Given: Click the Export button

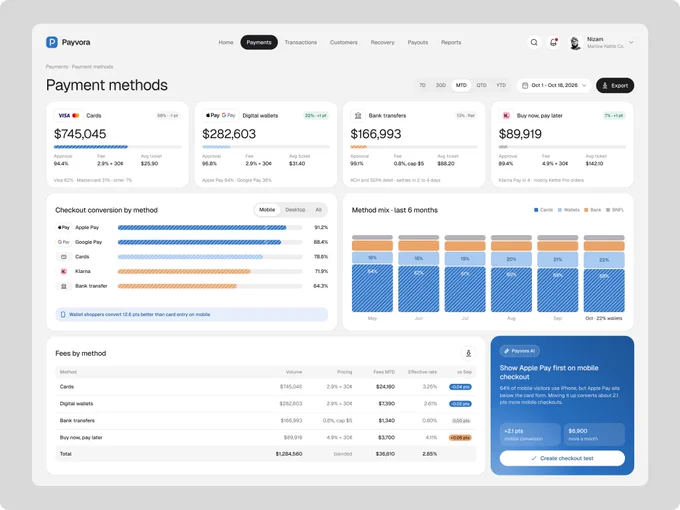Looking at the screenshot, I should click(x=615, y=85).
